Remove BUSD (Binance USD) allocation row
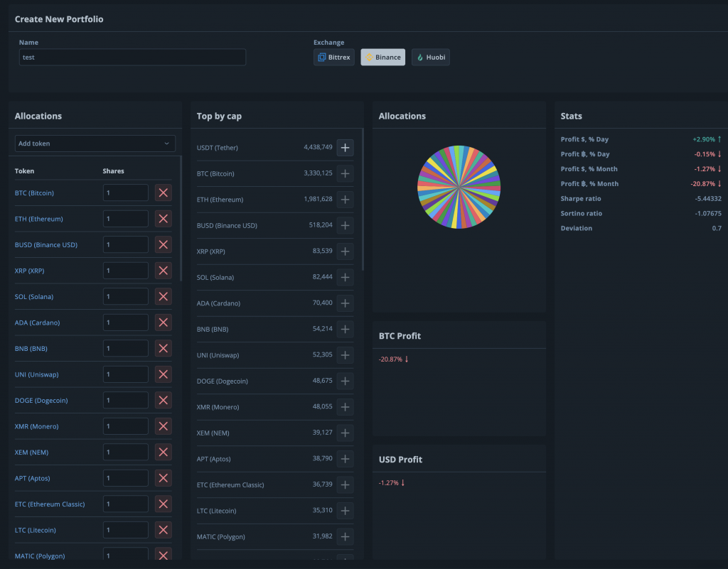728x569 pixels. pos(163,245)
